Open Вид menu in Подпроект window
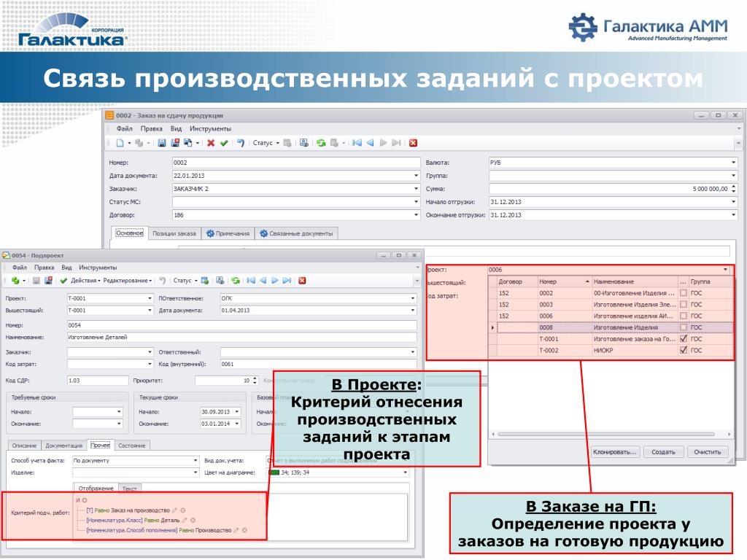The width and height of the screenshot is (747, 560). pyautogui.click(x=66, y=268)
